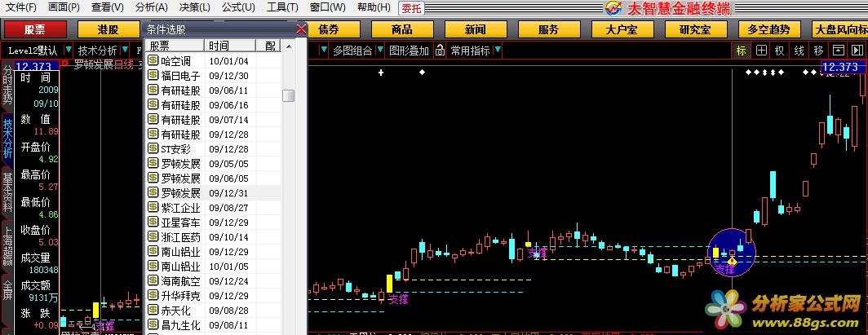This screenshot has width=868, height=335.
Task: Select the 多空趋势 button
Action: point(769,30)
